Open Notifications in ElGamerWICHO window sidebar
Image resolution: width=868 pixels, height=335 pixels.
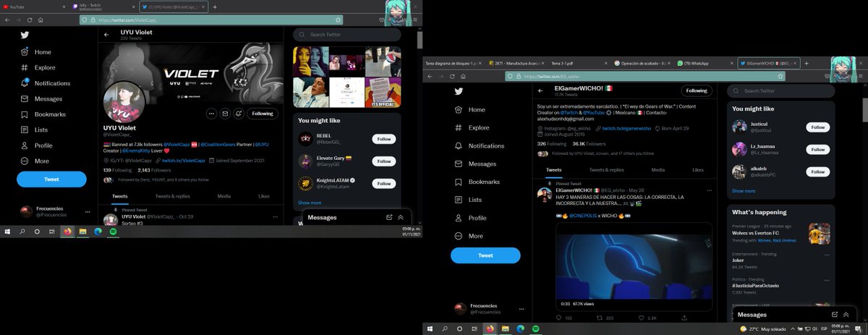[x=479, y=145]
